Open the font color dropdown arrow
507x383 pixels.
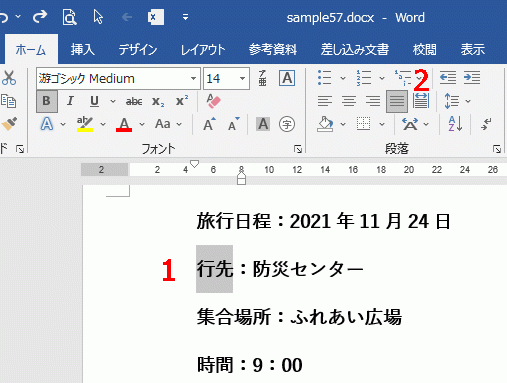[142, 125]
